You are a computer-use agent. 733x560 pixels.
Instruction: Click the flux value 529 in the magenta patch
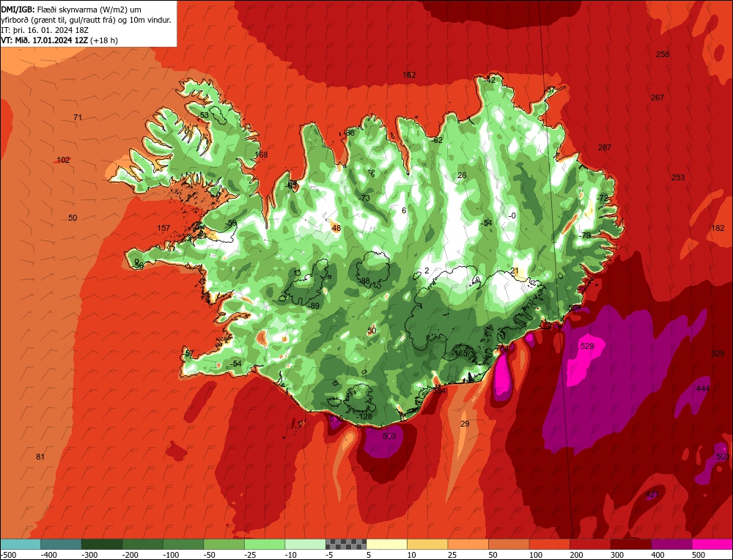click(x=587, y=346)
